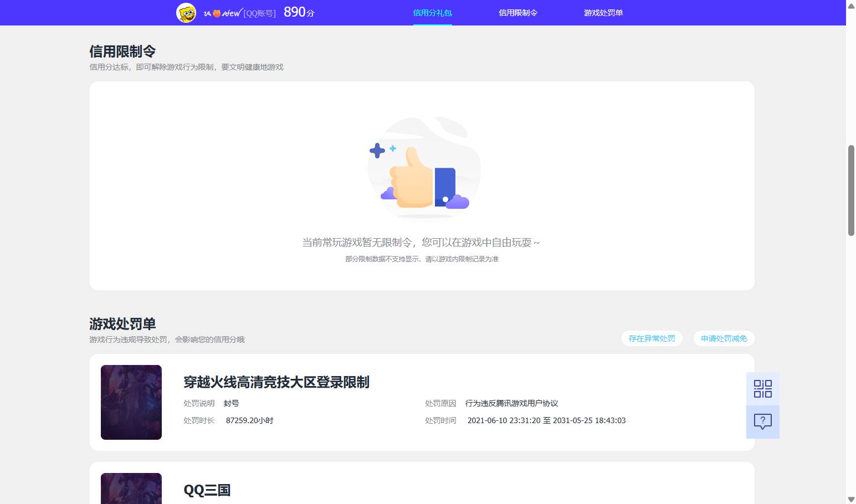This screenshot has width=856, height=504.
Task: Click the 部分限制数据不支持显示 note
Action: pos(422,259)
